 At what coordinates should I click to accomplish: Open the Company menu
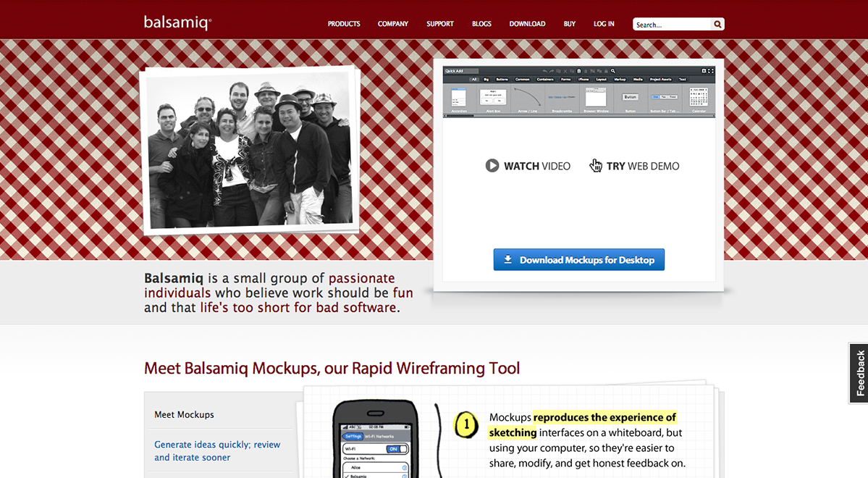tap(393, 24)
